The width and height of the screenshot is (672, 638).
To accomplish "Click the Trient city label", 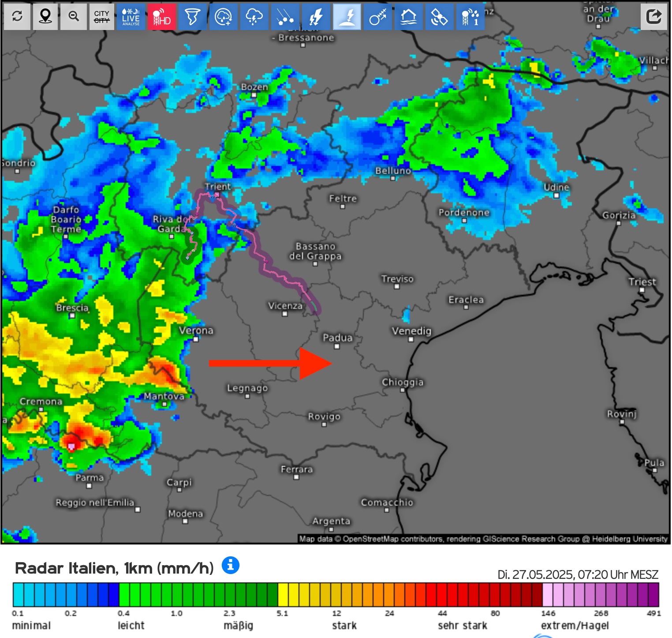I will point(218,187).
